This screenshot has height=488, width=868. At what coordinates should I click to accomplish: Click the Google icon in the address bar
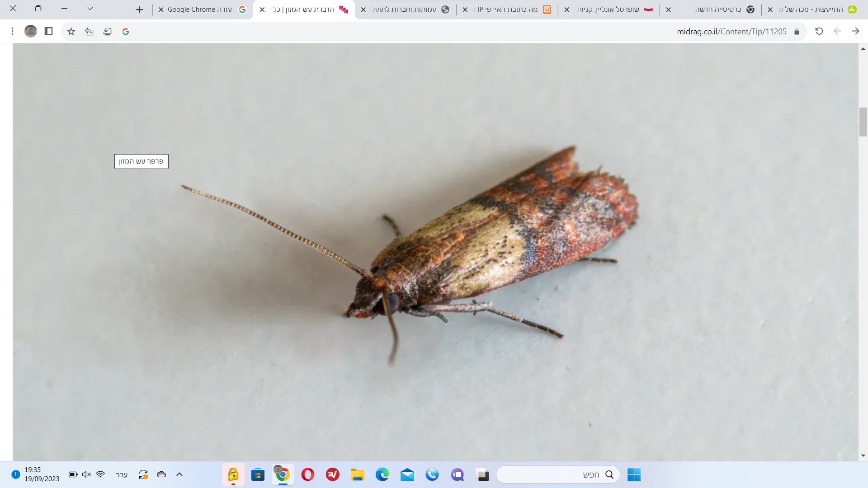point(126,32)
